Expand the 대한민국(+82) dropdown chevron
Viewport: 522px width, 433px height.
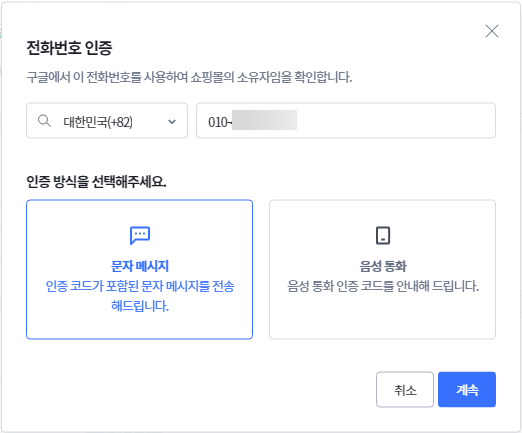(x=172, y=122)
